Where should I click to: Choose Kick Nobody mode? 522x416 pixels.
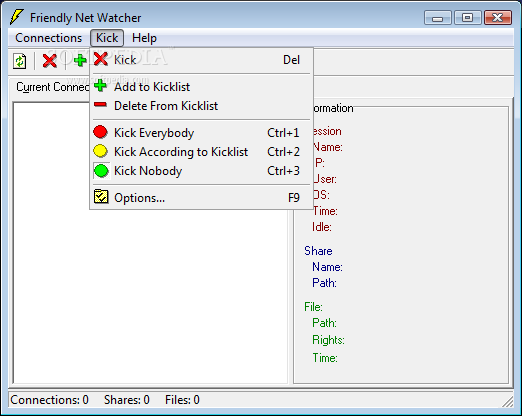click(201, 171)
